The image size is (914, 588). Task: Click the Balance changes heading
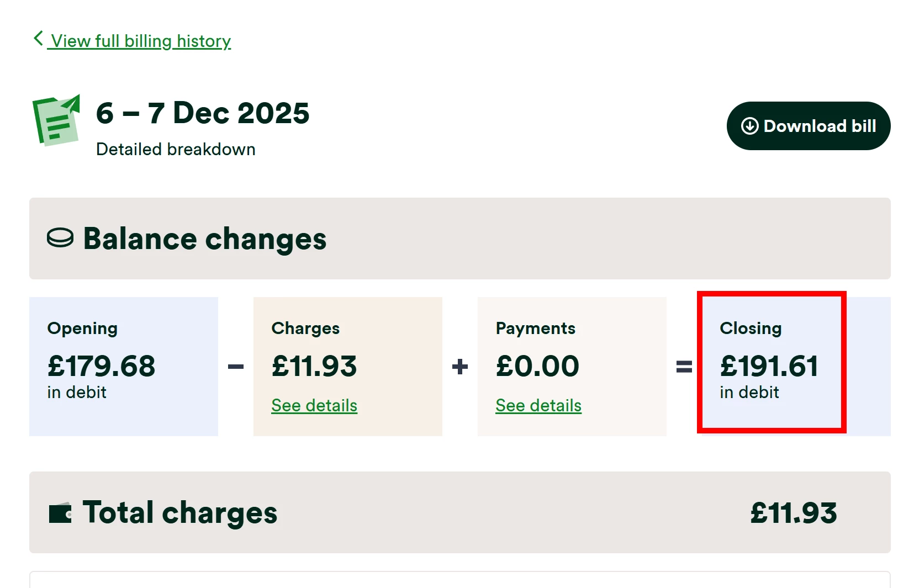coord(204,239)
